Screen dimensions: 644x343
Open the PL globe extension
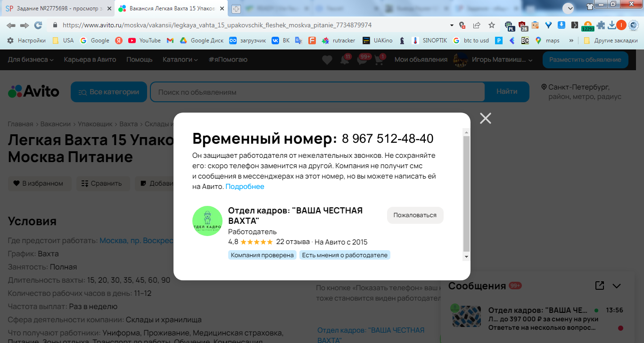[510, 25]
